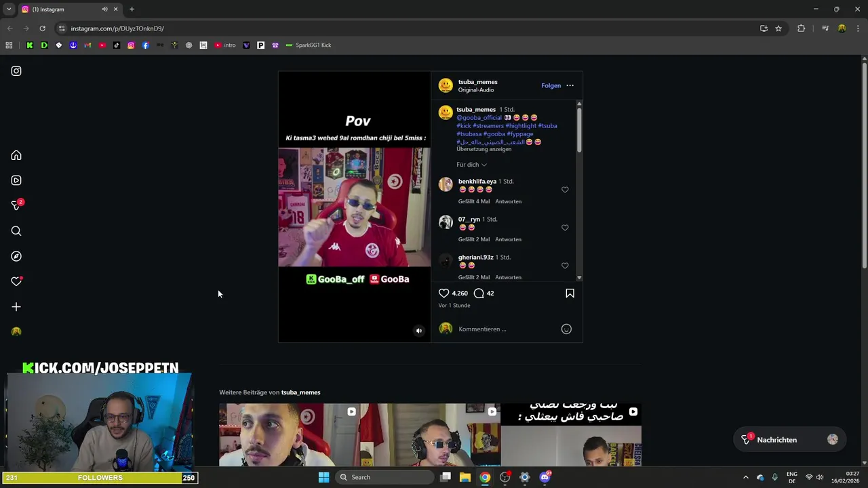
Task: Reply to 07__ryn's comment with Antworten
Action: (x=508, y=239)
